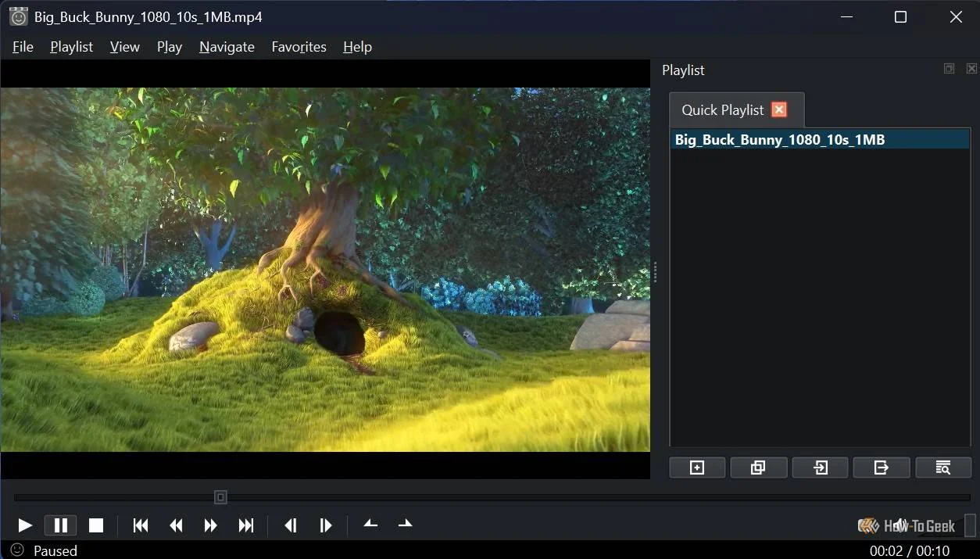This screenshot has width=980, height=559.
Task: Skip to the next file
Action: click(x=246, y=525)
